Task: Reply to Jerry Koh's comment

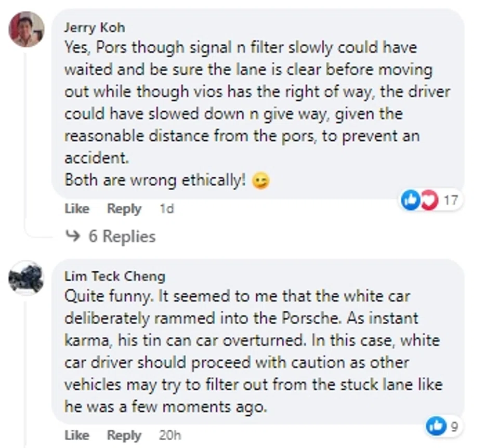Action: point(124,209)
